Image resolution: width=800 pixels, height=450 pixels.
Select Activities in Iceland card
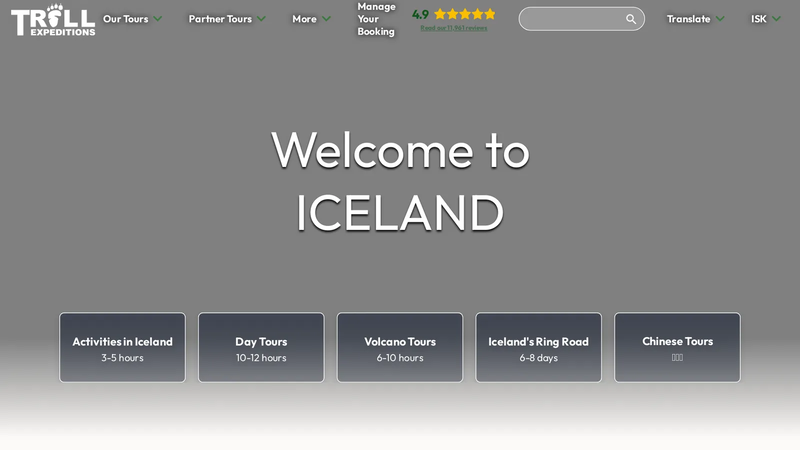pos(122,347)
